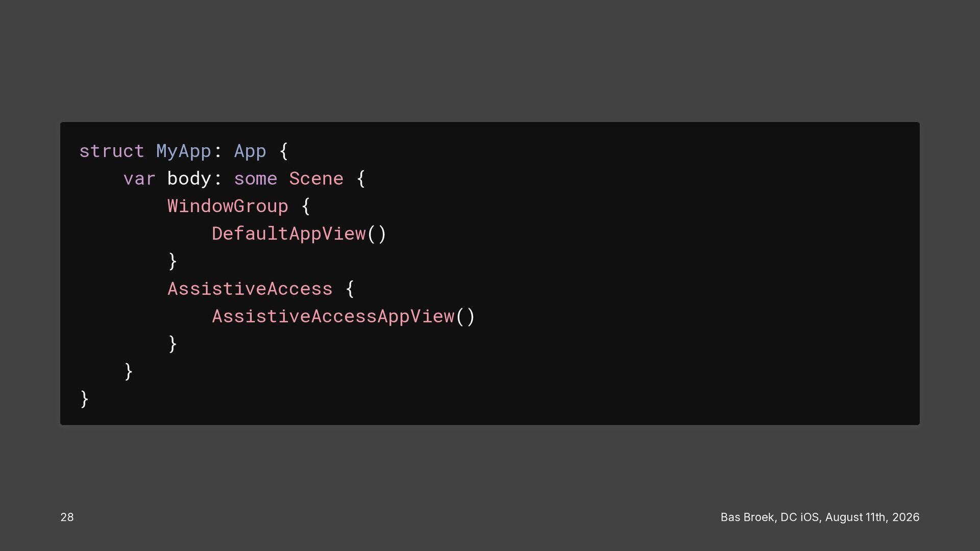
Task: Select the AssistiveAccessAppView() call
Action: 344,316
